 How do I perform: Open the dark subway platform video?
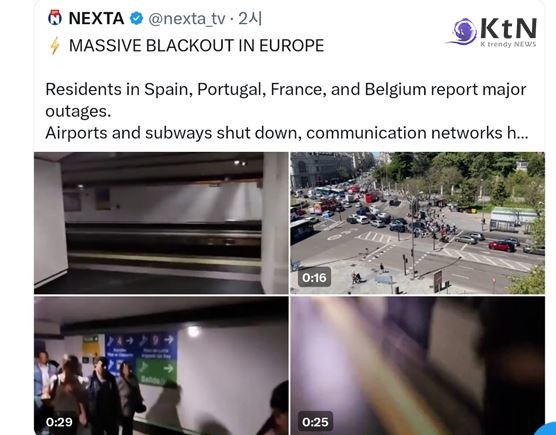click(x=161, y=223)
